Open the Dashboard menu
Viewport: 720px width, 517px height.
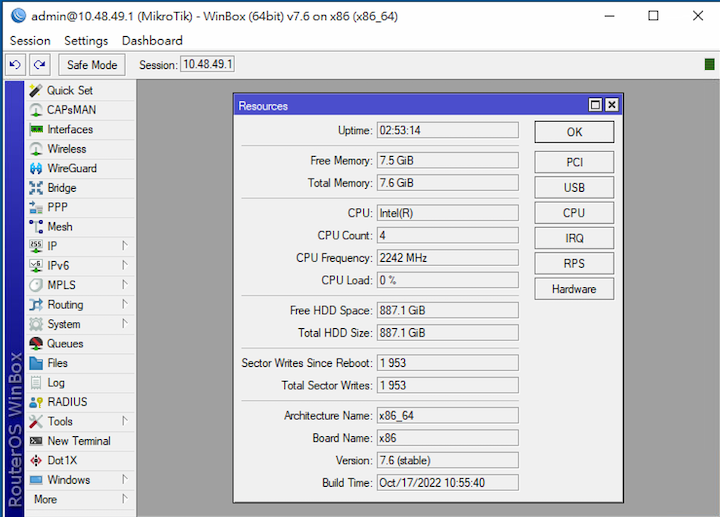[152, 41]
